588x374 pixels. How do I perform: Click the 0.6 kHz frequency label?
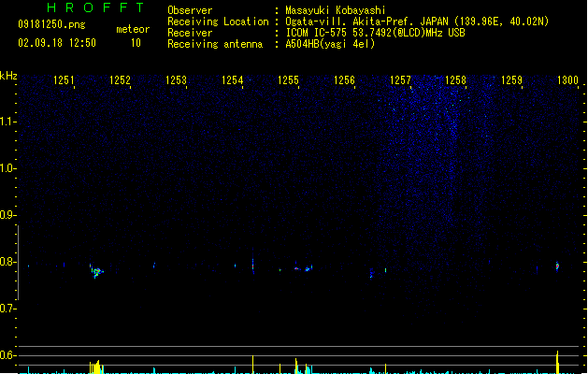point(7,355)
